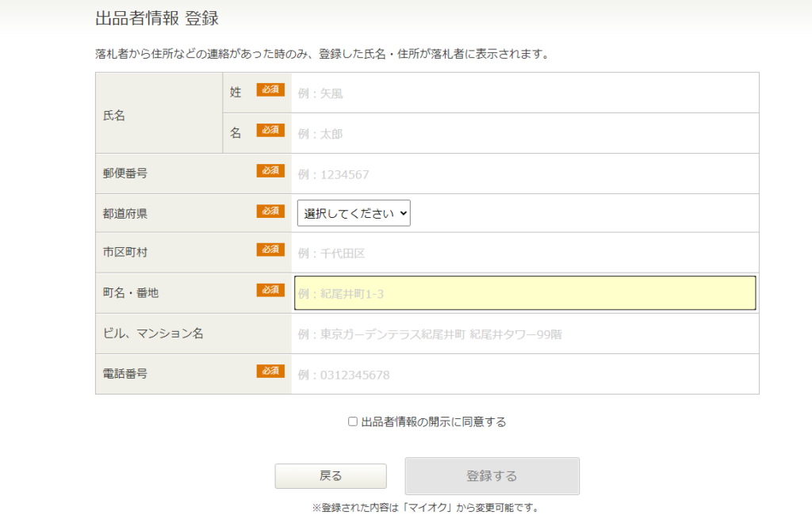Screen dimensions: 812x530
Task: Focus the ビル、マンション名 input field
Action: point(525,334)
